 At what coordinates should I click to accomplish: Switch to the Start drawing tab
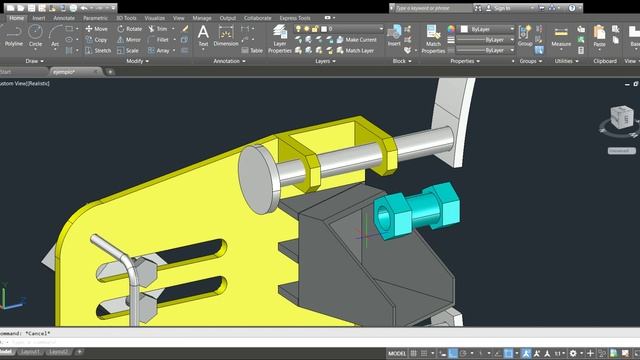[6, 72]
